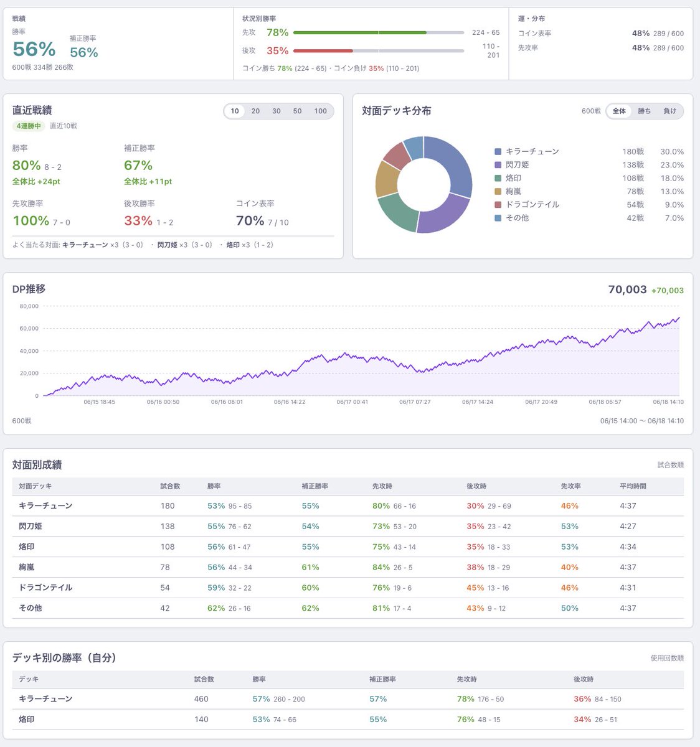This screenshot has width=700, height=747.
Task: Select the 50 recent matches option
Action: pyautogui.click(x=298, y=111)
